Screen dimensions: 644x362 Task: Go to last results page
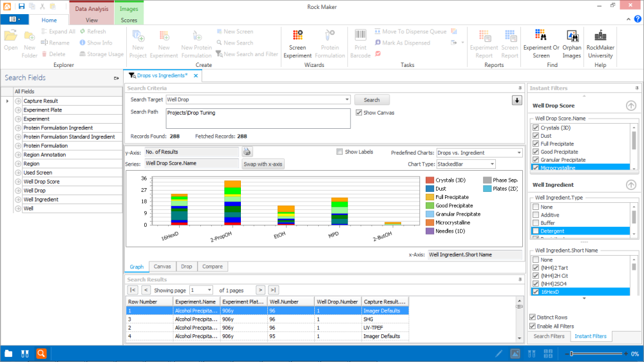pos(273,290)
